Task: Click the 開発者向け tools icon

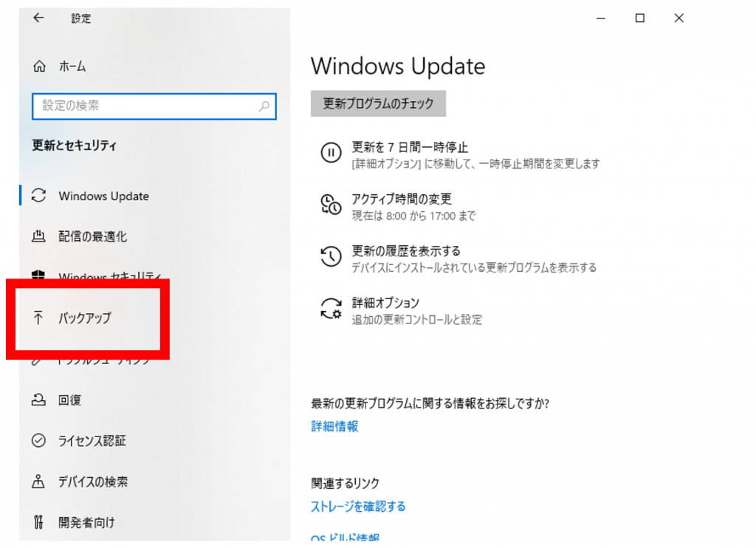Action: (x=38, y=523)
